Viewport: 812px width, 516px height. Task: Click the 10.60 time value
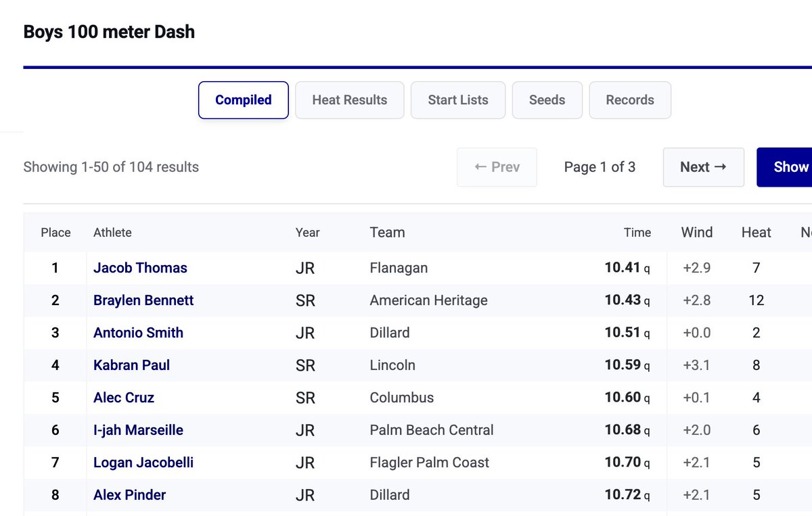pos(623,398)
